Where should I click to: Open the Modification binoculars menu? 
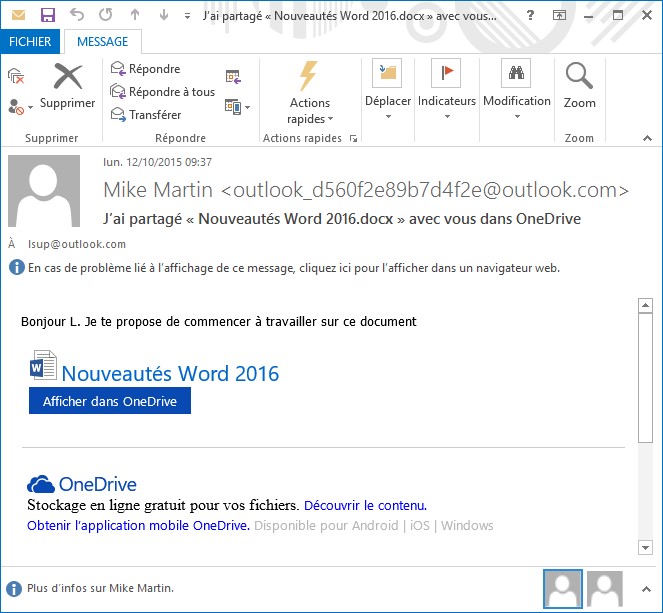point(517,89)
